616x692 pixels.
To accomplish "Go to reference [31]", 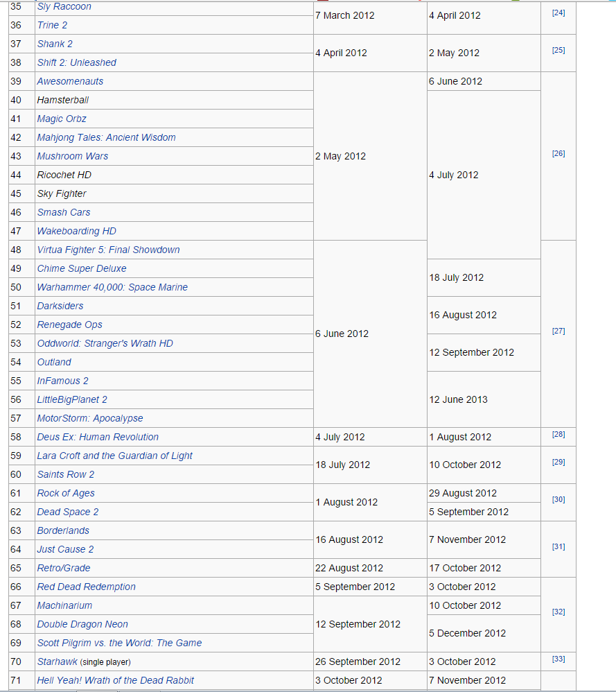I will [558, 546].
